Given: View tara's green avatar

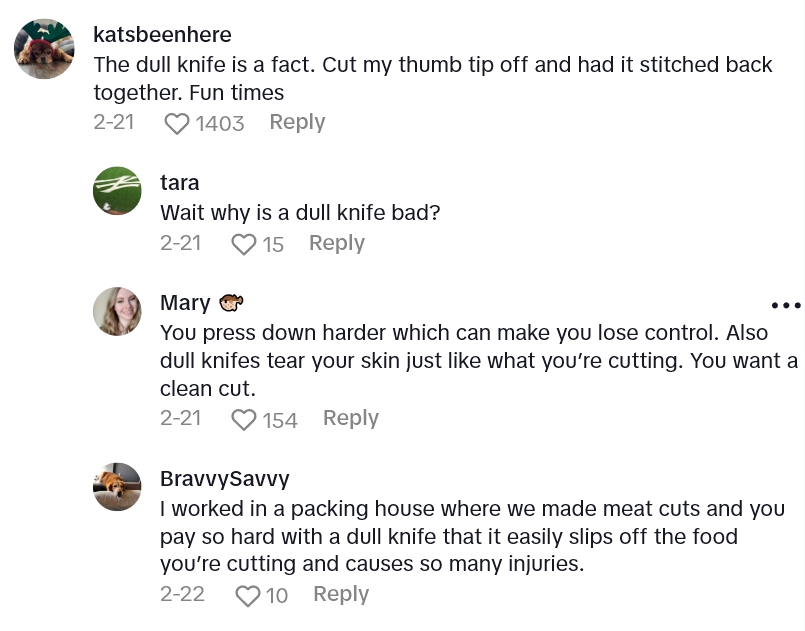Looking at the screenshot, I should pos(117,191).
